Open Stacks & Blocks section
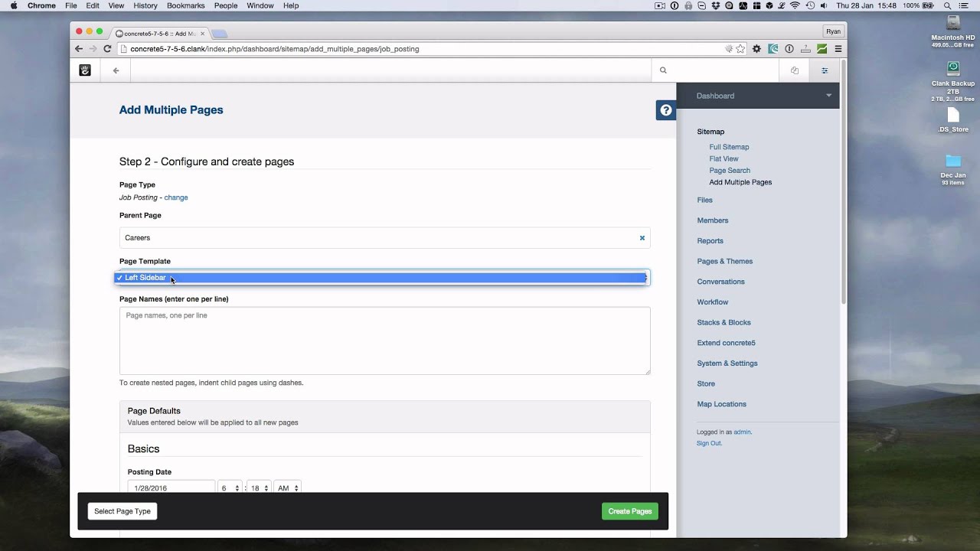Screen dimensions: 980x551 click(x=724, y=322)
